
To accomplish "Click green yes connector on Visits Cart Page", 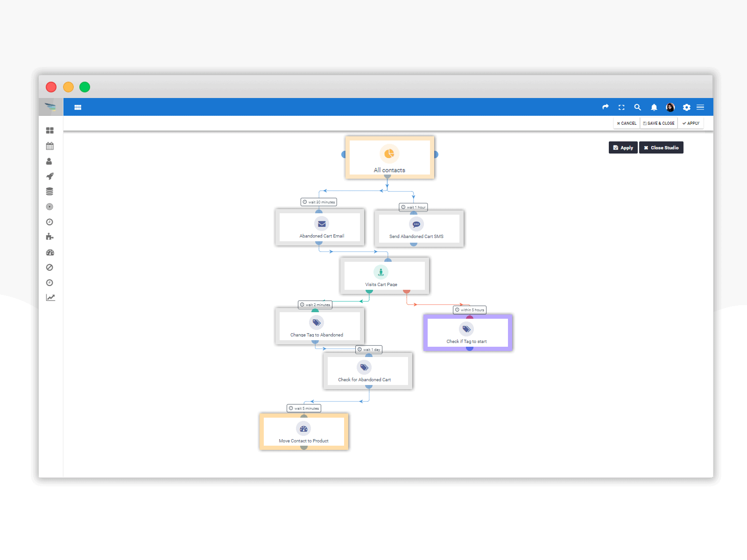I will [369, 291].
